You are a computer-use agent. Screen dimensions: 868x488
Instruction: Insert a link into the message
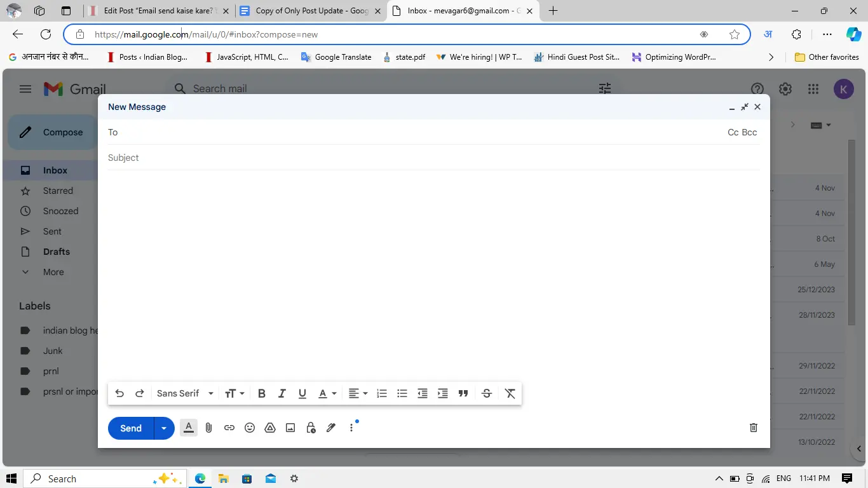tap(229, 428)
